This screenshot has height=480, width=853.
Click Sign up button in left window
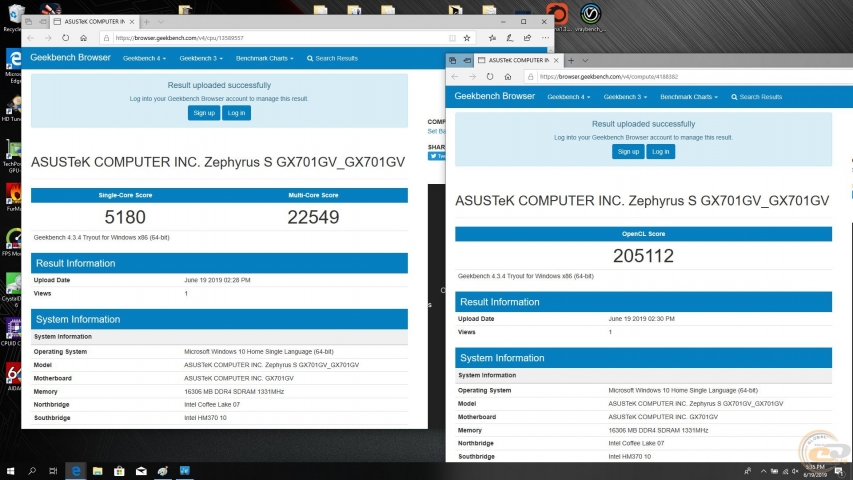coord(204,113)
